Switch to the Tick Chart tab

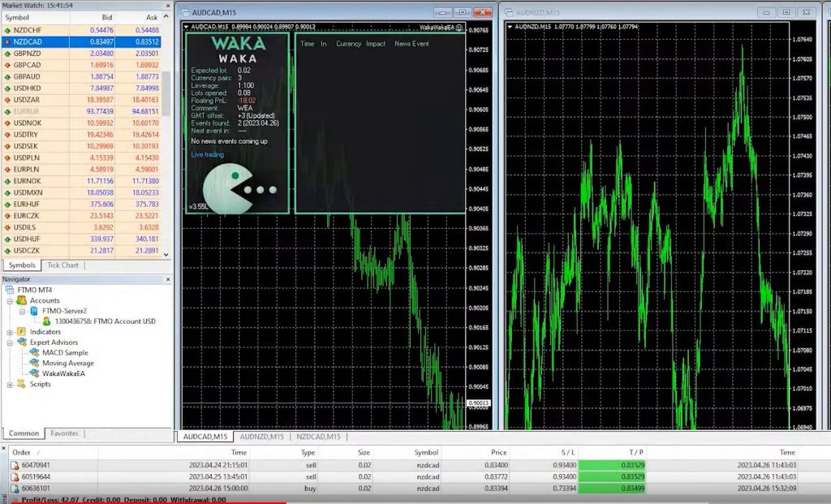click(x=62, y=265)
